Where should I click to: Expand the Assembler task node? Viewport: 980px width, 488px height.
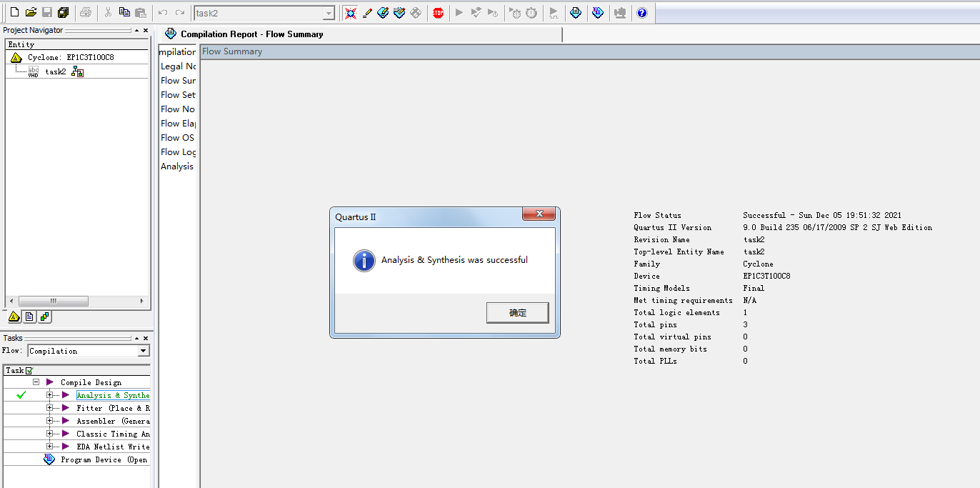coord(49,421)
